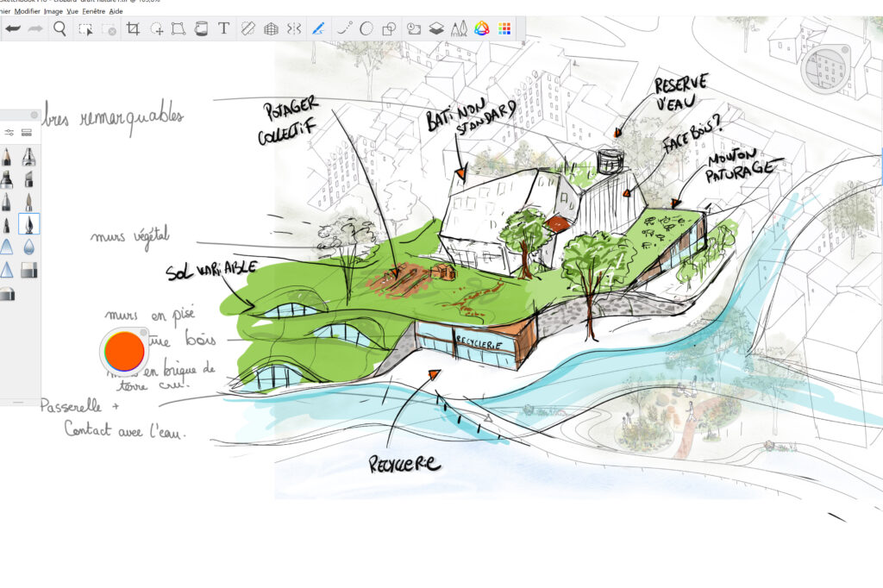Click the orange color puck
Image resolution: width=883 pixels, height=588 pixels.
[124, 351]
